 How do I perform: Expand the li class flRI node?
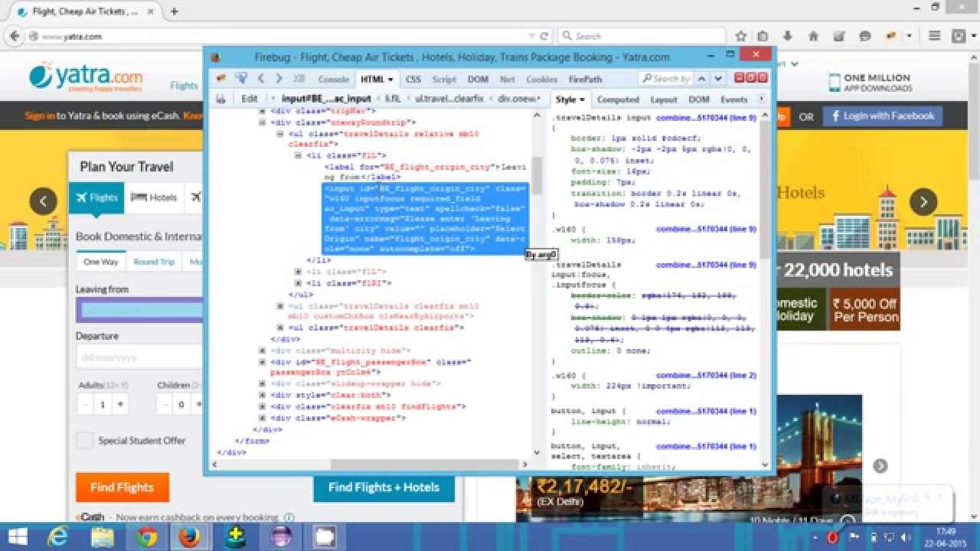299,283
